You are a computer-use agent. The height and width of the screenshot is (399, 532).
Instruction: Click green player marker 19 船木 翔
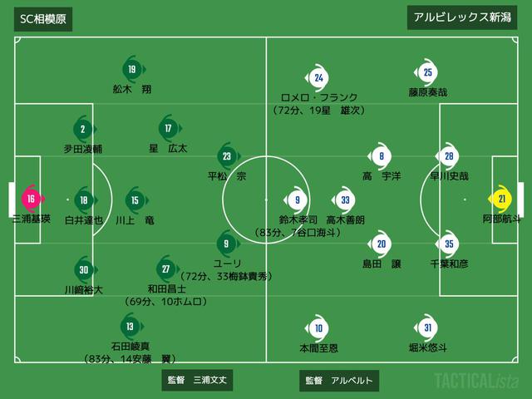coord(133,70)
